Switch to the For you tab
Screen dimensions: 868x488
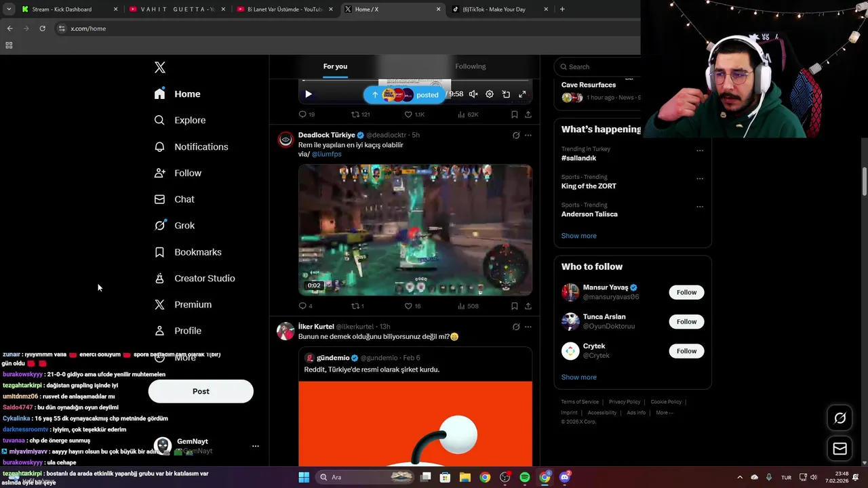(335, 66)
